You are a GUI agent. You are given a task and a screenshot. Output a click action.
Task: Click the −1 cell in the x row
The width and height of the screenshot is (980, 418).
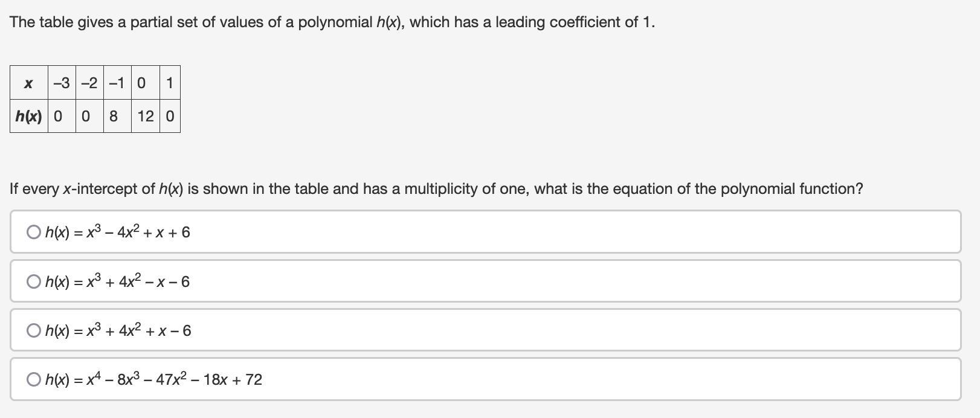[117, 83]
